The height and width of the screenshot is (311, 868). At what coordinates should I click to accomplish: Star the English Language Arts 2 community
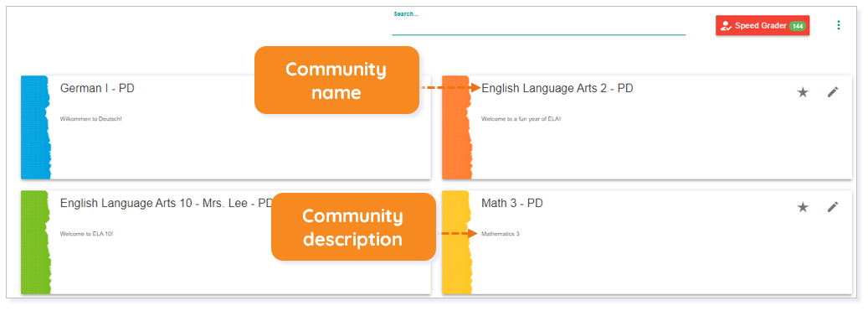(x=803, y=92)
